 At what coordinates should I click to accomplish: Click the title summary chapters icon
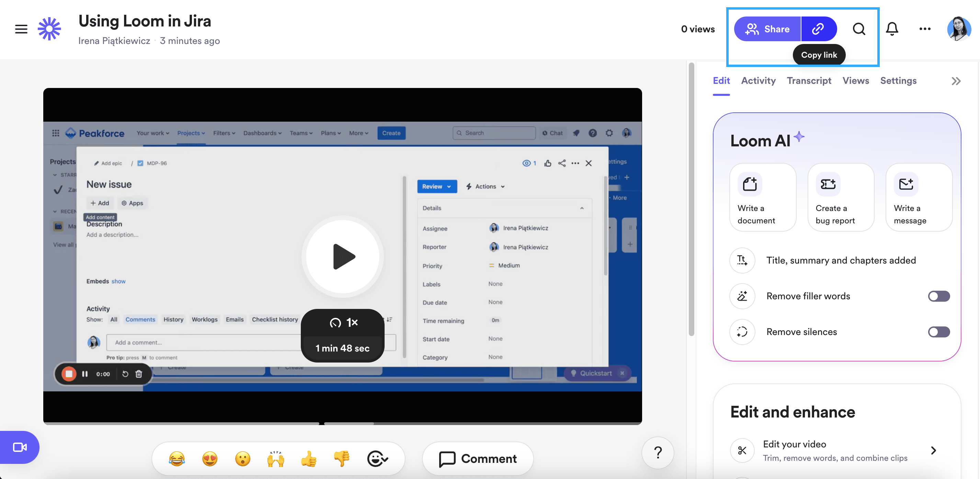tap(742, 260)
